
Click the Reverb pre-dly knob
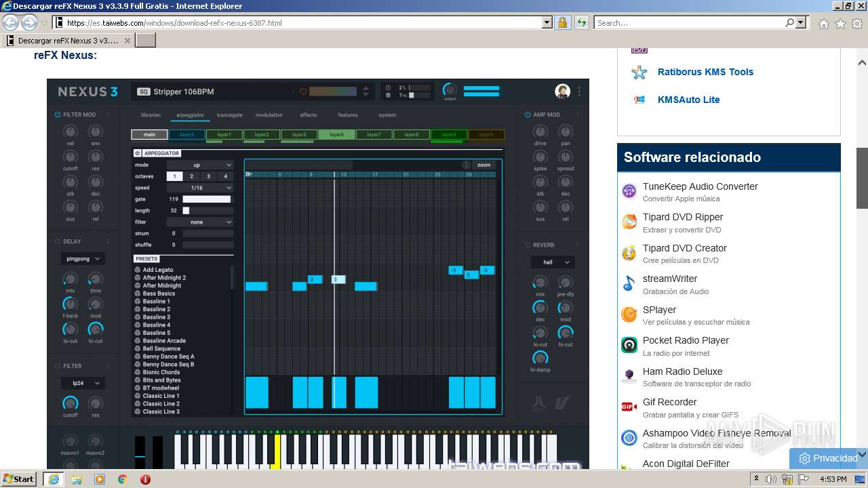pyautogui.click(x=566, y=283)
